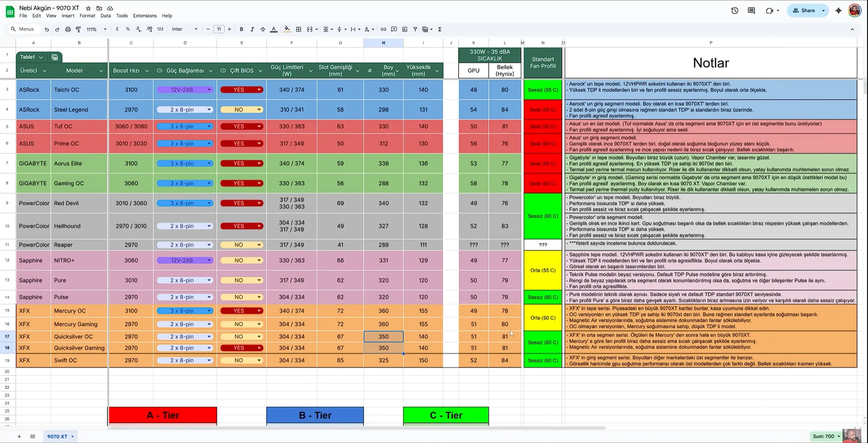Open version history clock icon
The width and height of the screenshot is (868, 443).
tap(734, 10)
